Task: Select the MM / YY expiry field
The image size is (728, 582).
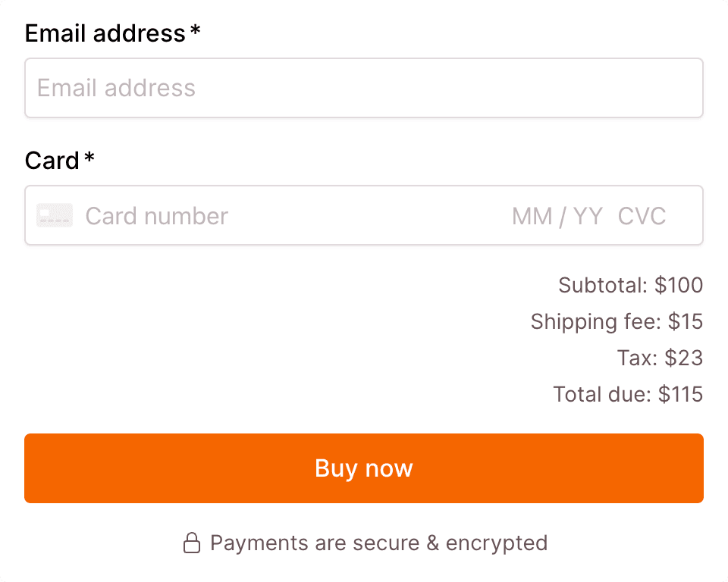Action: [x=556, y=215]
